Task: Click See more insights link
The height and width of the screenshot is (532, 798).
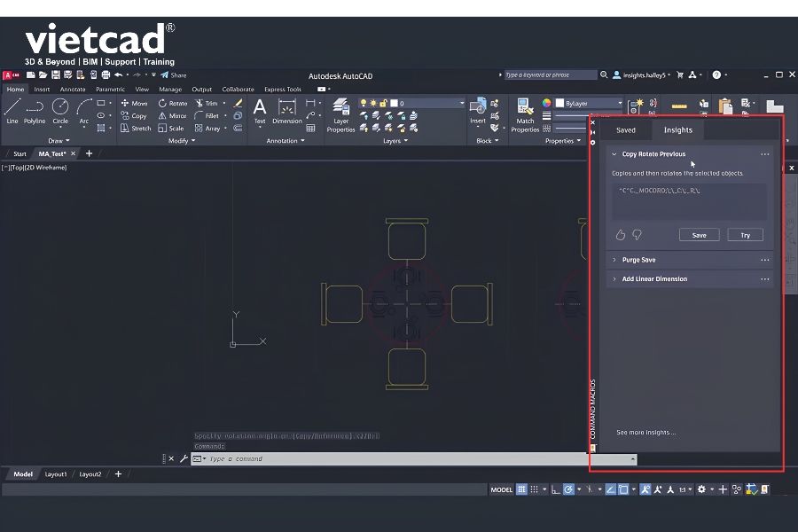Action: point(645,432)
